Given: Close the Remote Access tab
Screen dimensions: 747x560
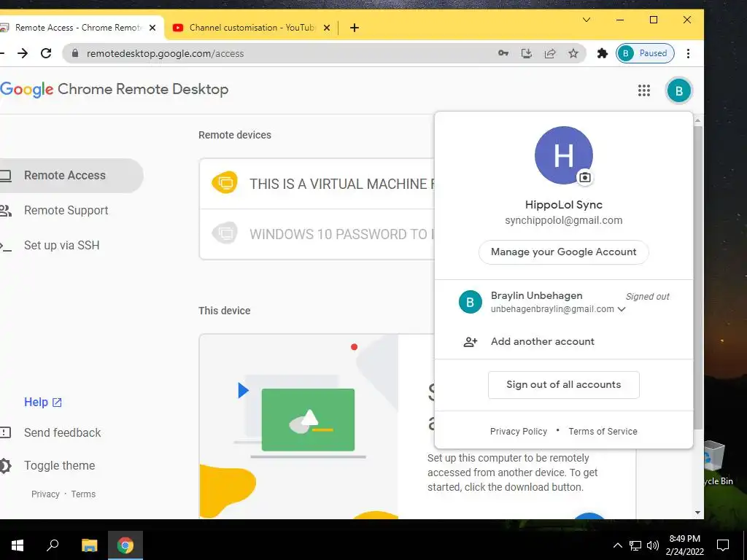Looking at the screenshot, I should tap(152, 28).
